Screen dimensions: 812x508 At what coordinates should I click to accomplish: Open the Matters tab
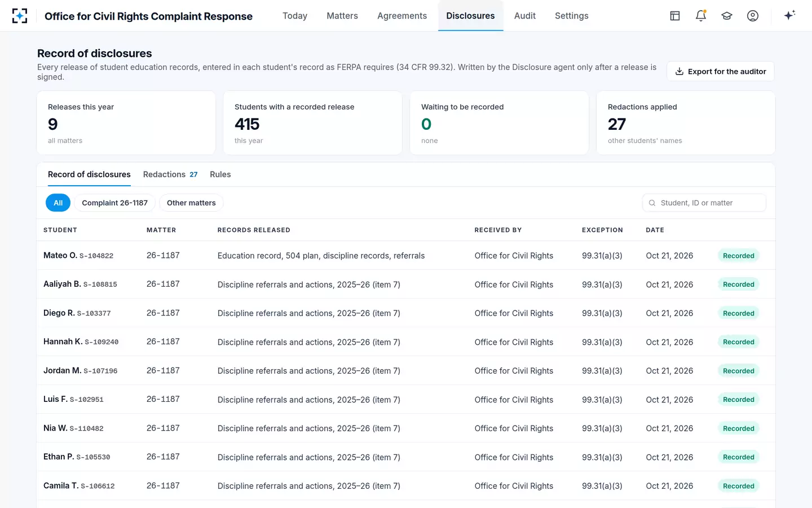pyautogui.click(x=342, y=16)
